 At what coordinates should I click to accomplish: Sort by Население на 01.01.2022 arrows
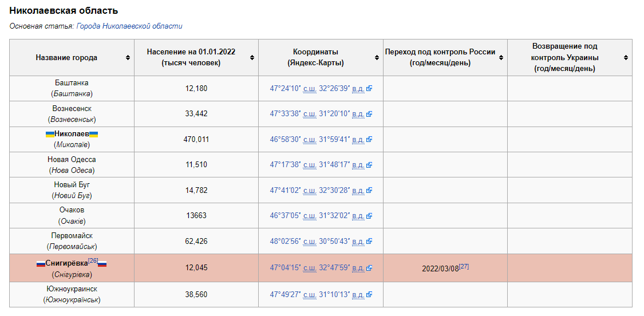pos(252,58)
